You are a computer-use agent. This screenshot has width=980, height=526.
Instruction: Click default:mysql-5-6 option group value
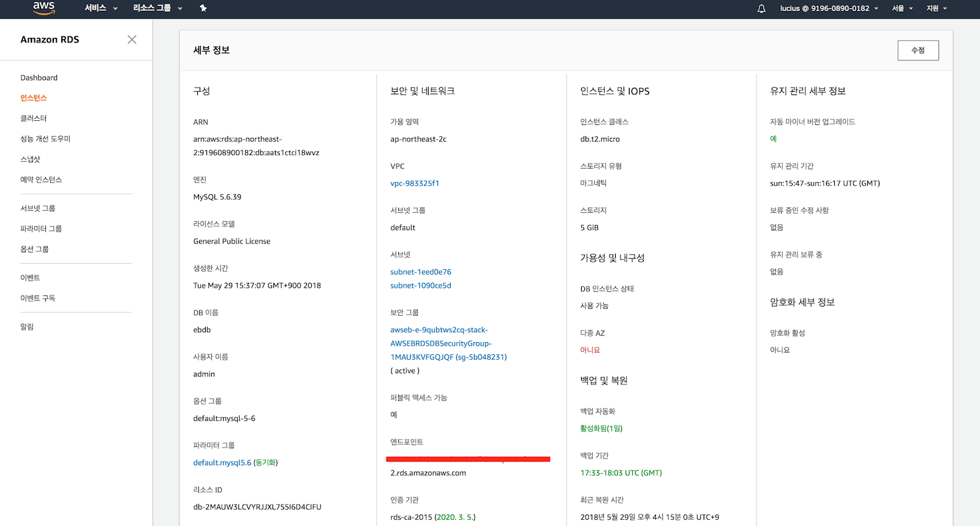224,419
